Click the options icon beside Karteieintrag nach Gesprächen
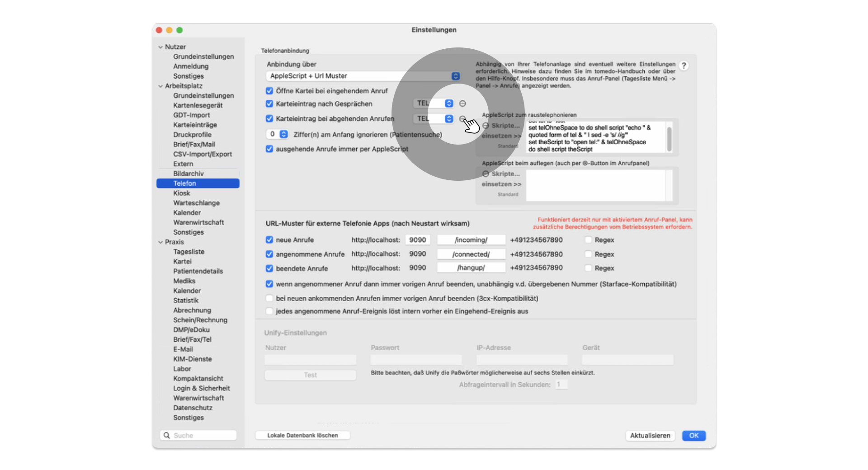Screen dimensions: 868x470 (462, 103)
